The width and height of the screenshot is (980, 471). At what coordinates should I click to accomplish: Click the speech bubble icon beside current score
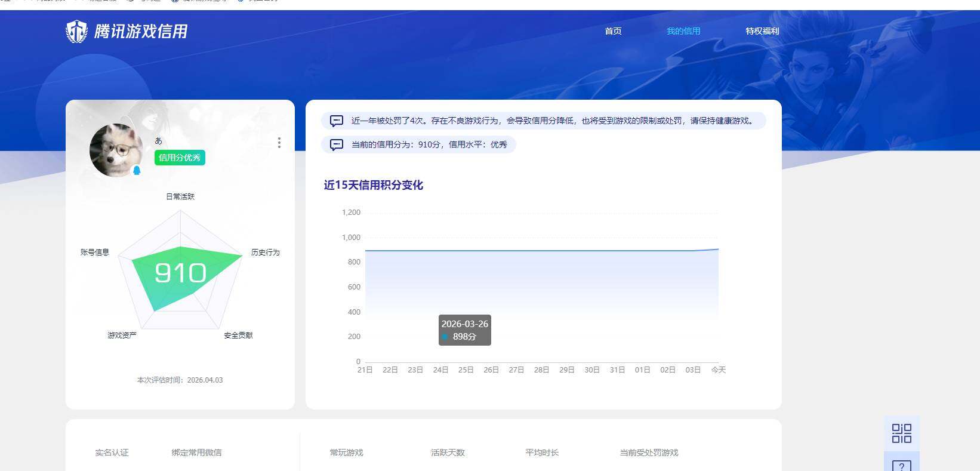tap(337, 144)
